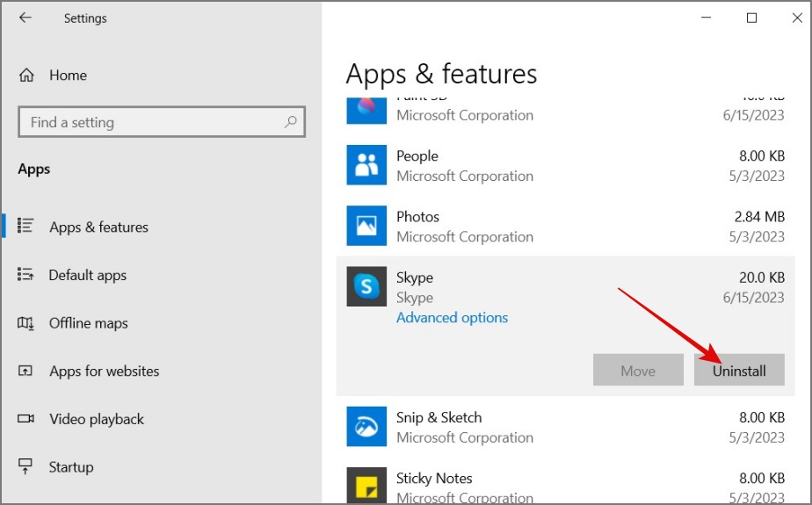Image resolution: width=812 pixels, height=505 pixels.
Task: Open the Home settings page
Action: click(x=68, y=75)
